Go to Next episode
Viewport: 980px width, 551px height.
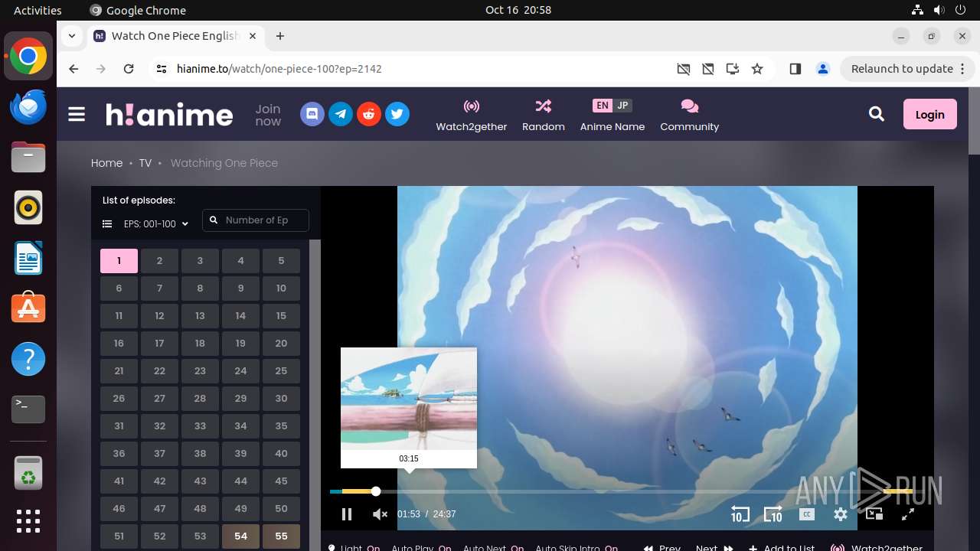pyautogui.click(x=714, y=547)
